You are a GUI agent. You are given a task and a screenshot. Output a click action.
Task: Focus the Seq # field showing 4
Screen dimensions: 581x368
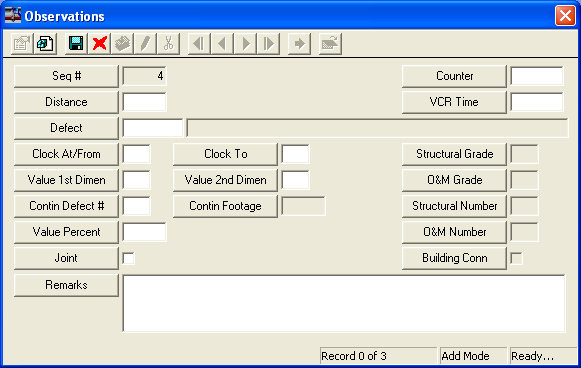(145, 76)
